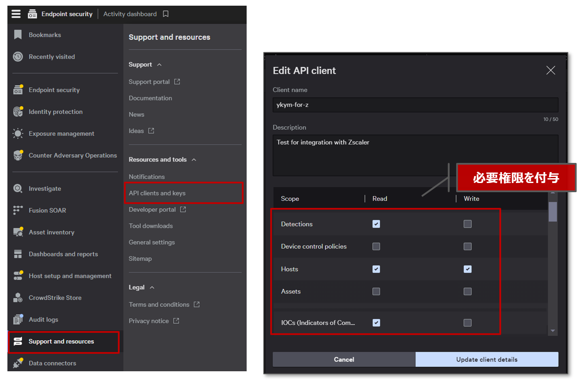Click the Identity protection fingerprint icon
The image size is (588, 380).
18,112
